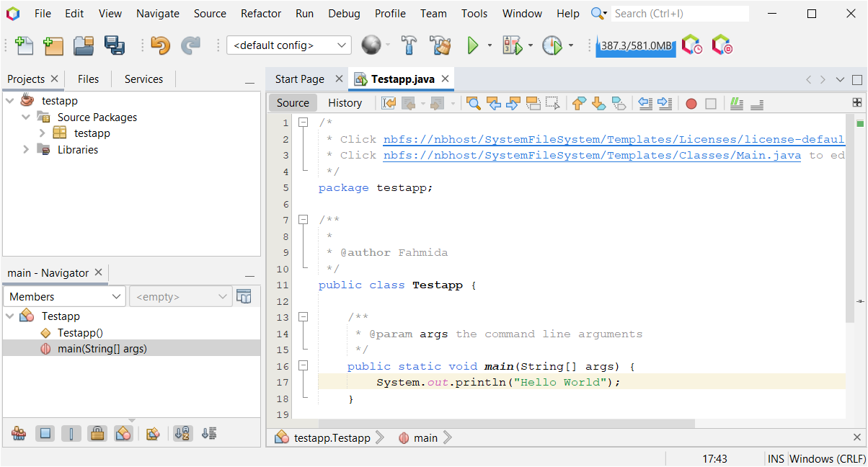Image resolution: width=868 pixels, height=467 pixels.
Task: Open the default config dropdown
Action: (341, 45)
